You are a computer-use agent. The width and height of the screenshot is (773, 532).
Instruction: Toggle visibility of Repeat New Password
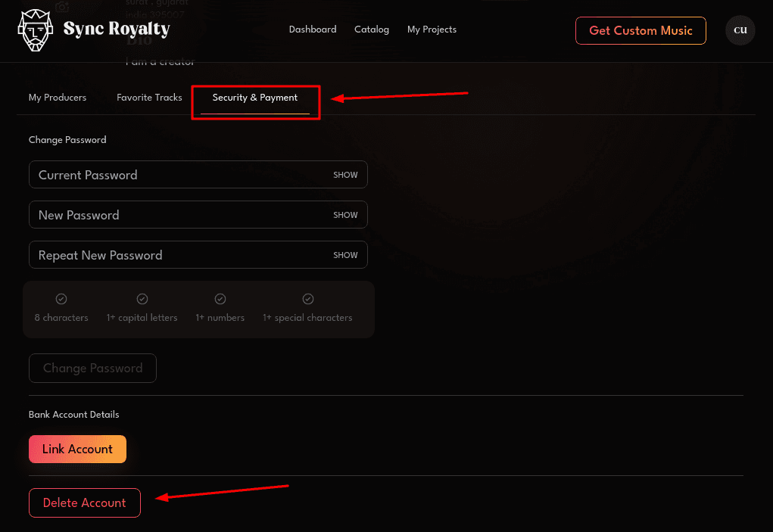(x=345, y=255)
